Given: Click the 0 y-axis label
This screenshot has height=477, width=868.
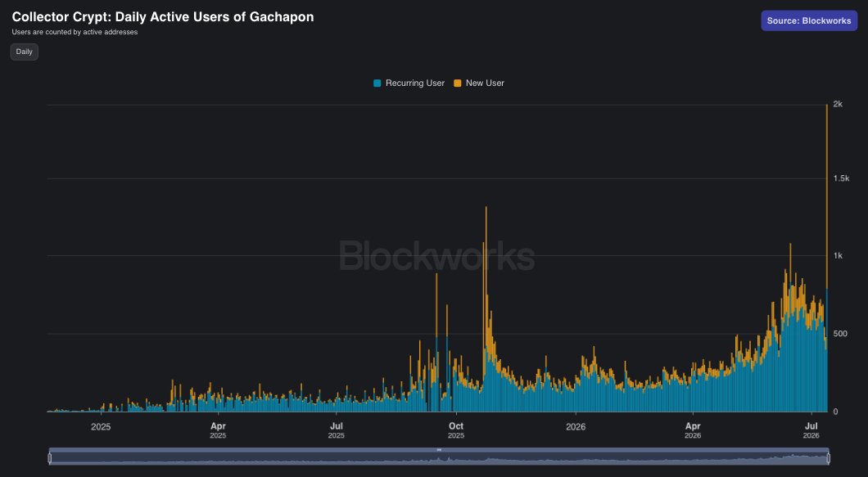Looking at the screenshot, I should [x=835, y=412].
